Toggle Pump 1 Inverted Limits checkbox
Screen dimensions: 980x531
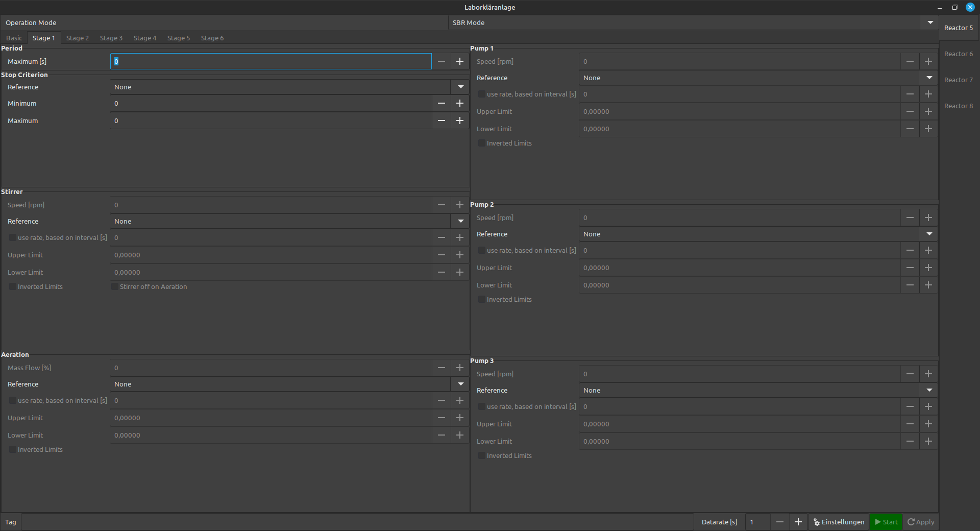click(x=482, y=143)
